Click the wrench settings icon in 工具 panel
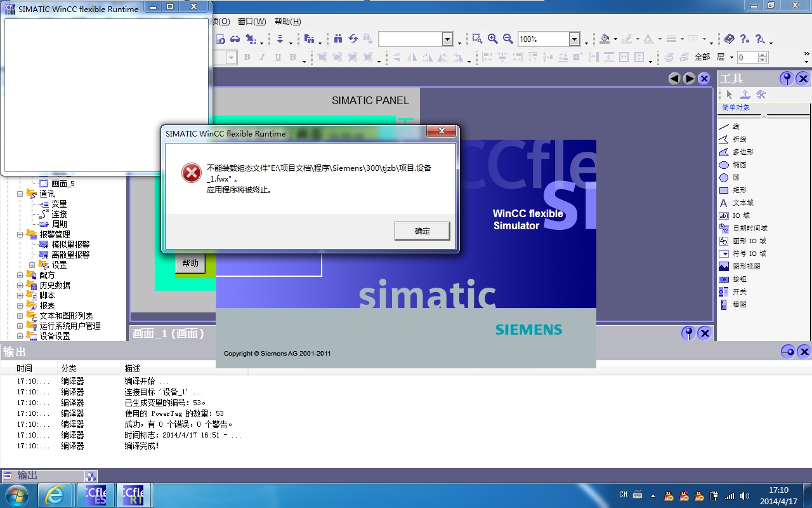Image resolution: width=812 pixels, height=508 pixels. 761,95
